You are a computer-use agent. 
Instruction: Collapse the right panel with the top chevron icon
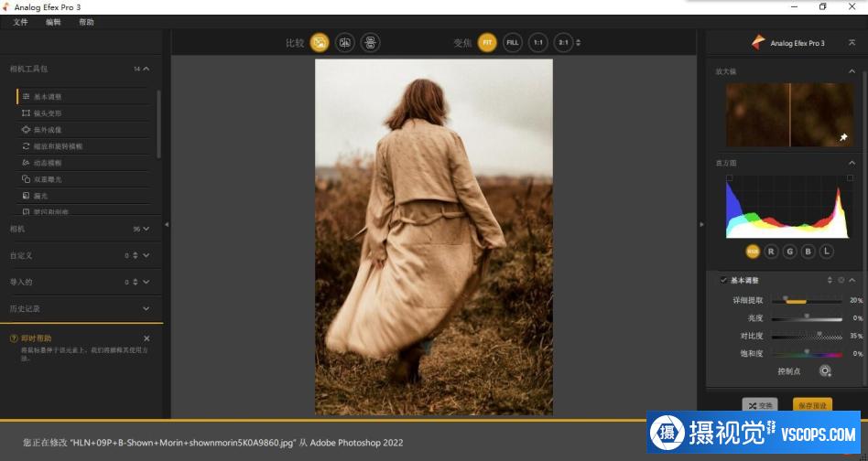(x=852, y=43)
